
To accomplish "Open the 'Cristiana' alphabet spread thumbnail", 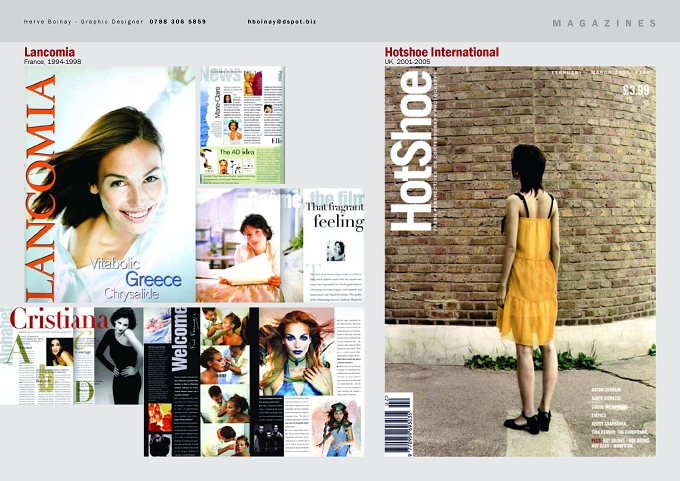I will pyautogui.click(x=72, y=356).
